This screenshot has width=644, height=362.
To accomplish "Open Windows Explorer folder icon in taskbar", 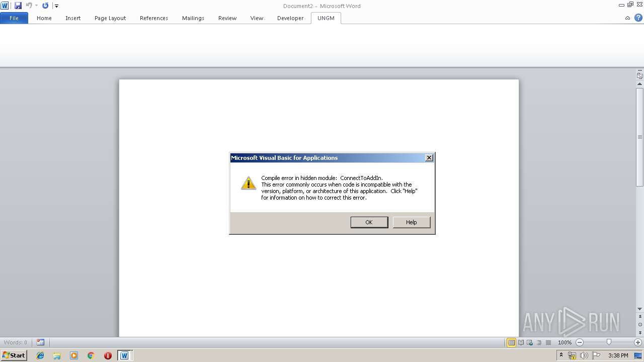I will [57, 355].
